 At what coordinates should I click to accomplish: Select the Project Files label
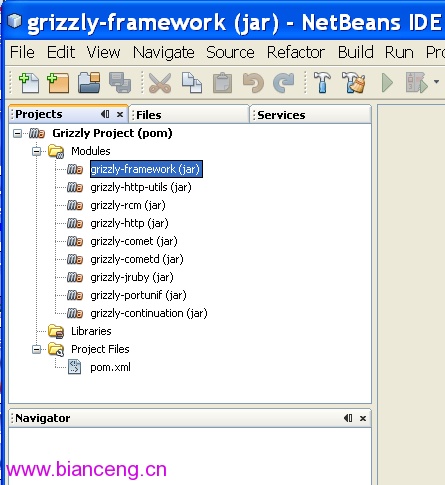[x=100, y=349]
